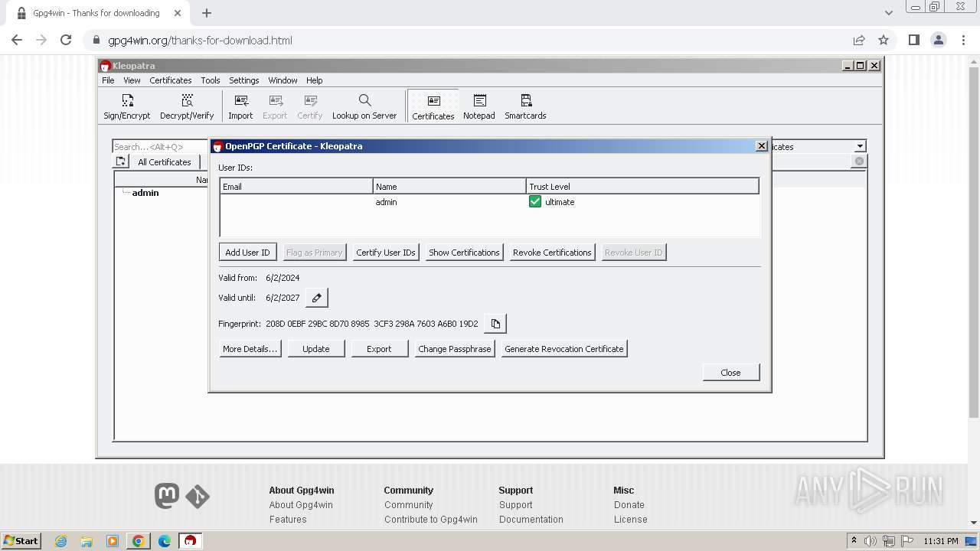The image size is (980, 551).
Task: Open the Certificates menu
Action: tap(171, 80)
